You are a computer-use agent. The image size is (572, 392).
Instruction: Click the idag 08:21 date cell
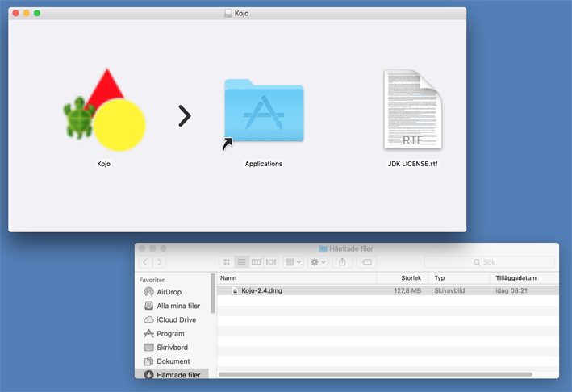tap(511, 290)
